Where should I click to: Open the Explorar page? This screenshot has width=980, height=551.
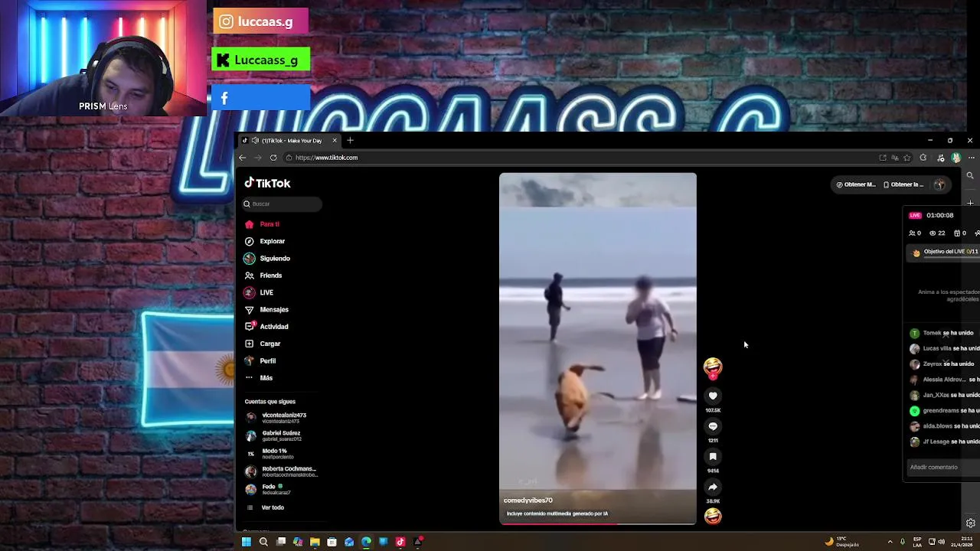(x=265, y=241)
